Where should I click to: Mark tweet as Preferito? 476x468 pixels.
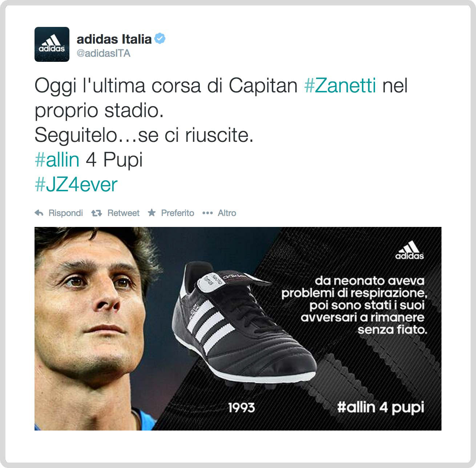(178, 213)
